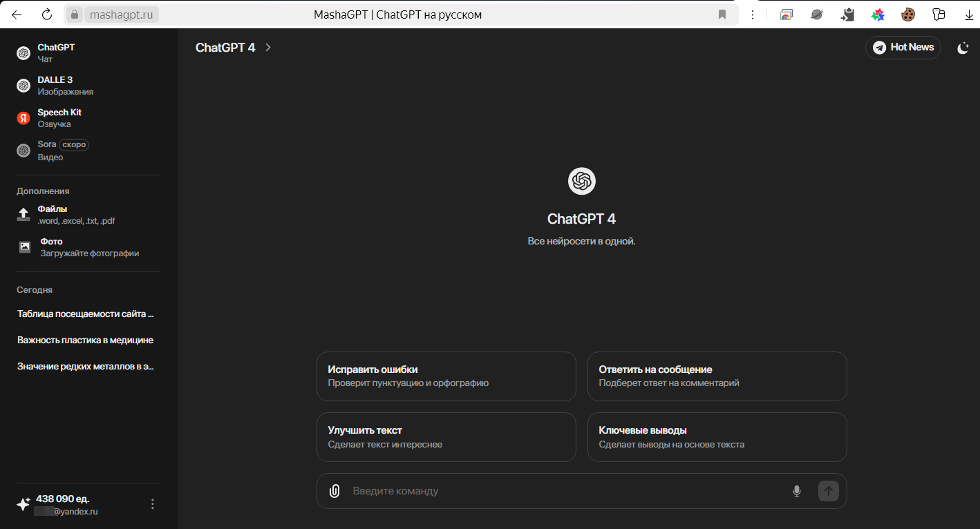The height and width of the screenshot is (529, 980).
Task: Click the Sora video icon
Action: [23, 151]
